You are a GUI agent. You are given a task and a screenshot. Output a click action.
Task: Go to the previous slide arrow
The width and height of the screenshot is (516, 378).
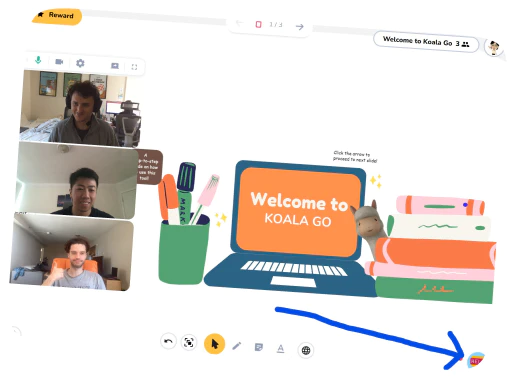(240, 23)
